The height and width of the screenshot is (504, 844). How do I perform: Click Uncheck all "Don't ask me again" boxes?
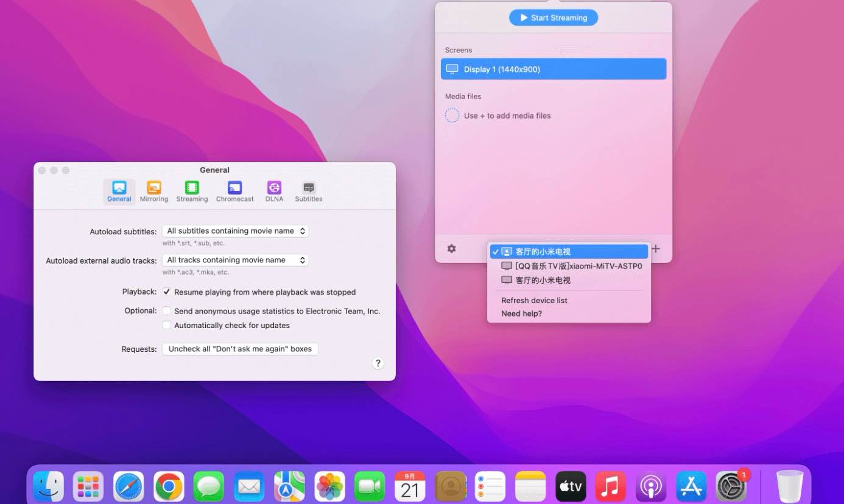[240, 349]
